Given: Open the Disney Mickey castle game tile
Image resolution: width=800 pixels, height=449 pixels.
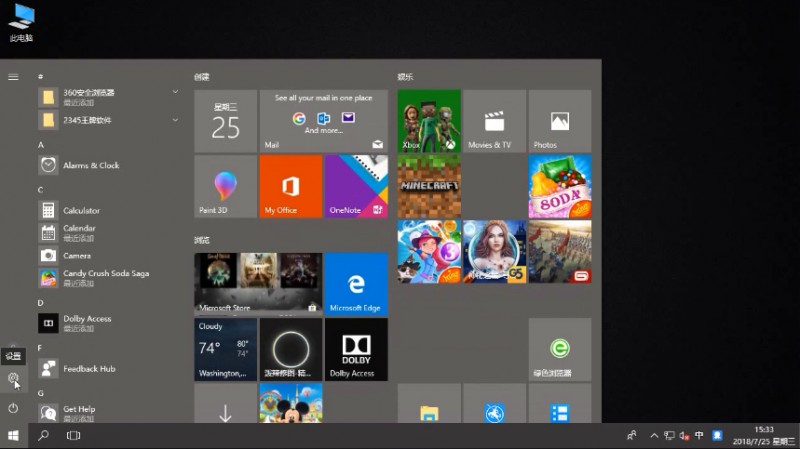Looking at the screenshot, I should pyautogui.click(x=291, y=403).
